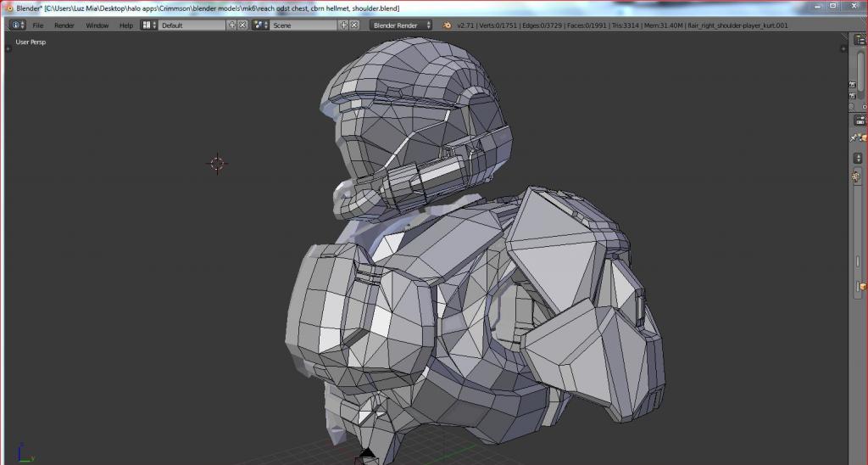Click the viewport XYZ axis indicator

point(25,452)
